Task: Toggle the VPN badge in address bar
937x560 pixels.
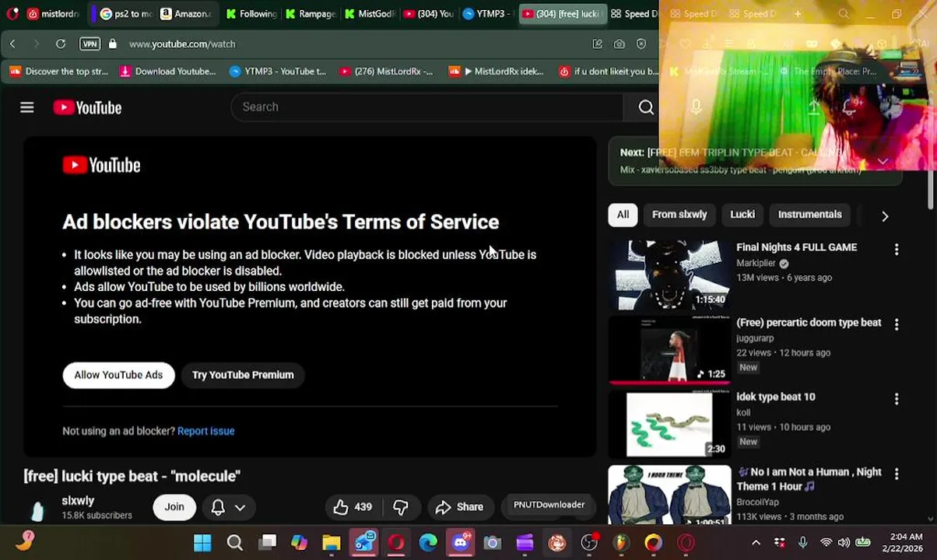Action: (89, 44)
